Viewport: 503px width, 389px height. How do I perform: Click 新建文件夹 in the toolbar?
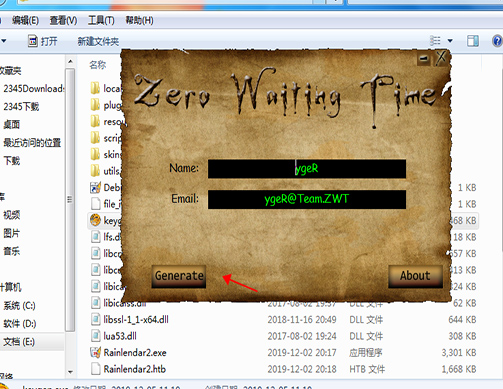[98, 42]
